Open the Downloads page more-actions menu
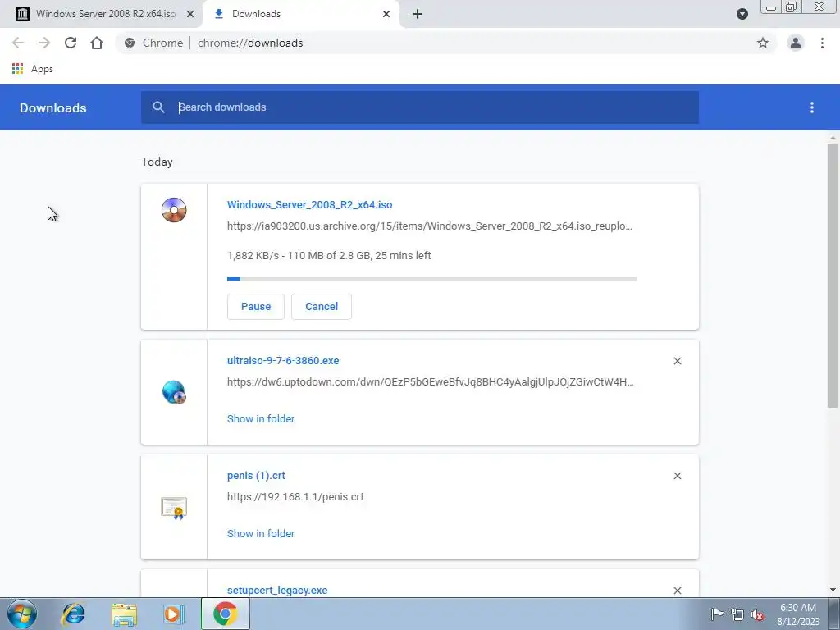840x630 pixels. 812,107
